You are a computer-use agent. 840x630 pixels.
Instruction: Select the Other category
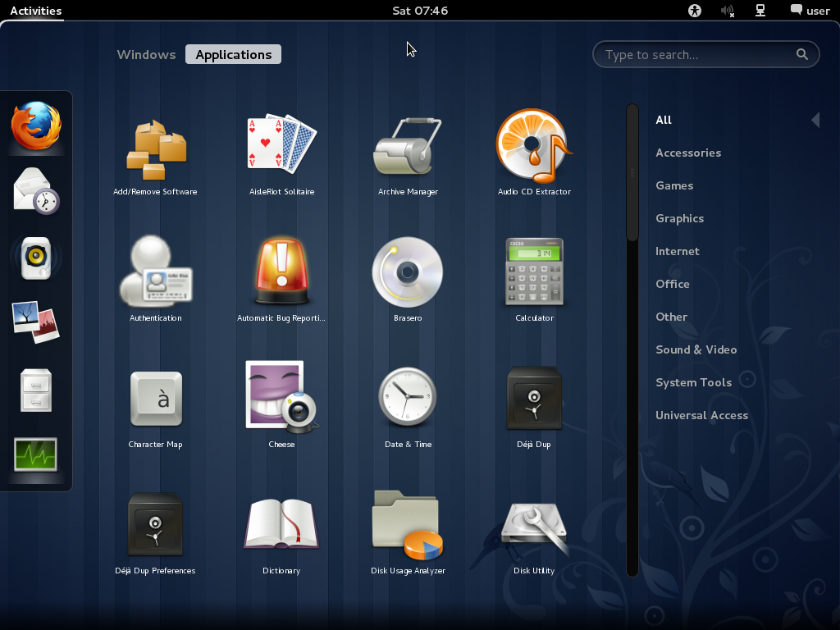pyautogui.click(x=671, y=317)
